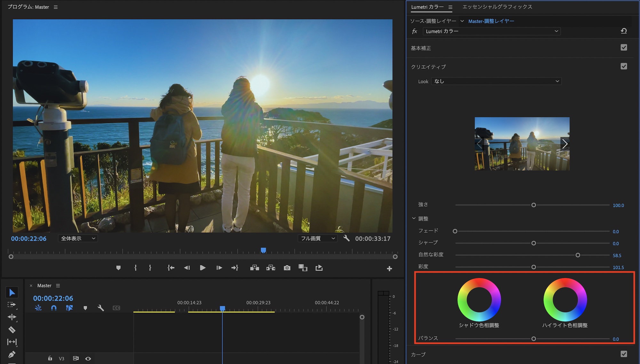Click next Look preview arrow on thumbnail
The width and height of the screenshot is (640, 364).
coord(565,144)
